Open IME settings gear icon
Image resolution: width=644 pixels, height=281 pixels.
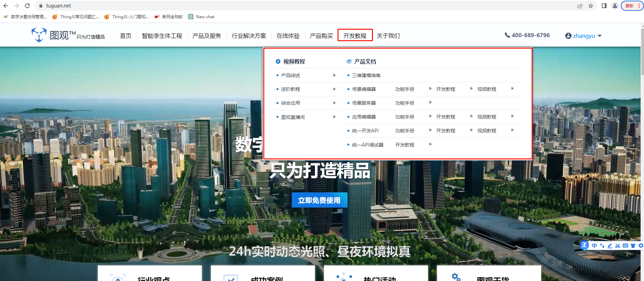pyautogui.click(x=641, y=246)
